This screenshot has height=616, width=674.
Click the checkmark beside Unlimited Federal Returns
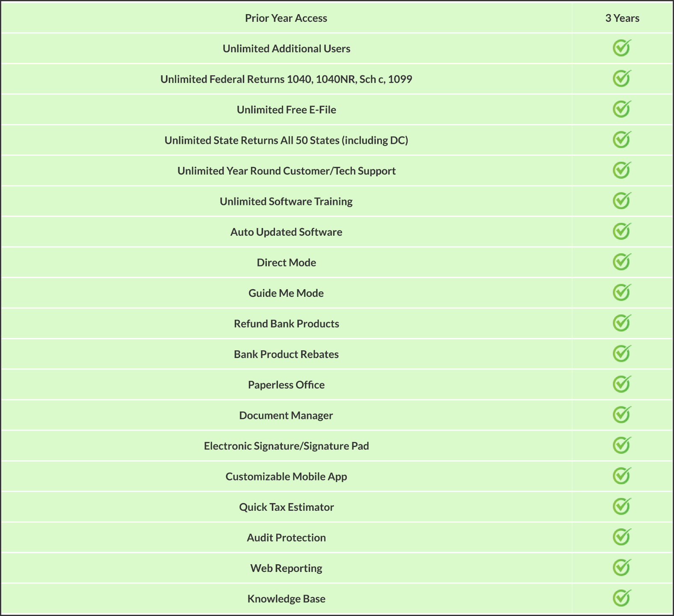(622, 78)
